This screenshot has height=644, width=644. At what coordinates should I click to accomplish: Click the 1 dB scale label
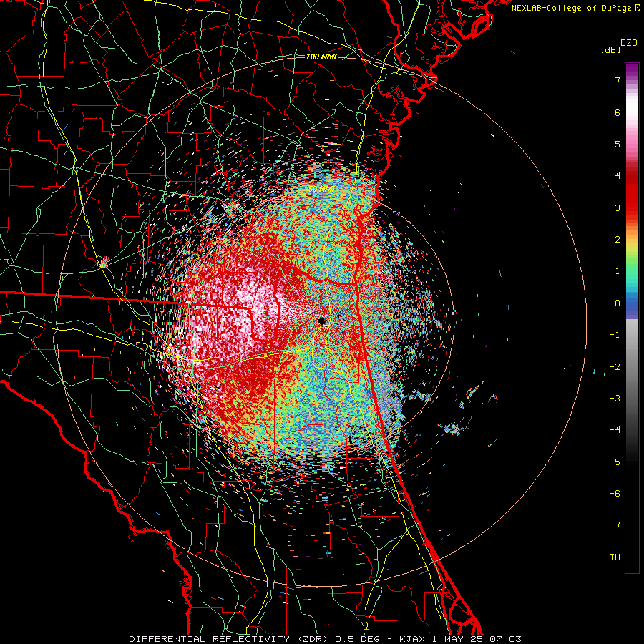pos(618,271)
